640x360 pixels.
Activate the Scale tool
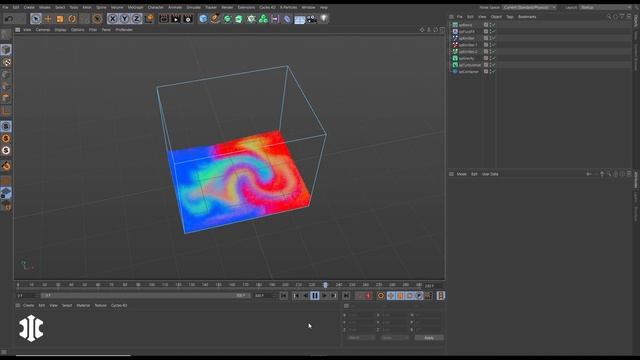(x=60, y=19)
